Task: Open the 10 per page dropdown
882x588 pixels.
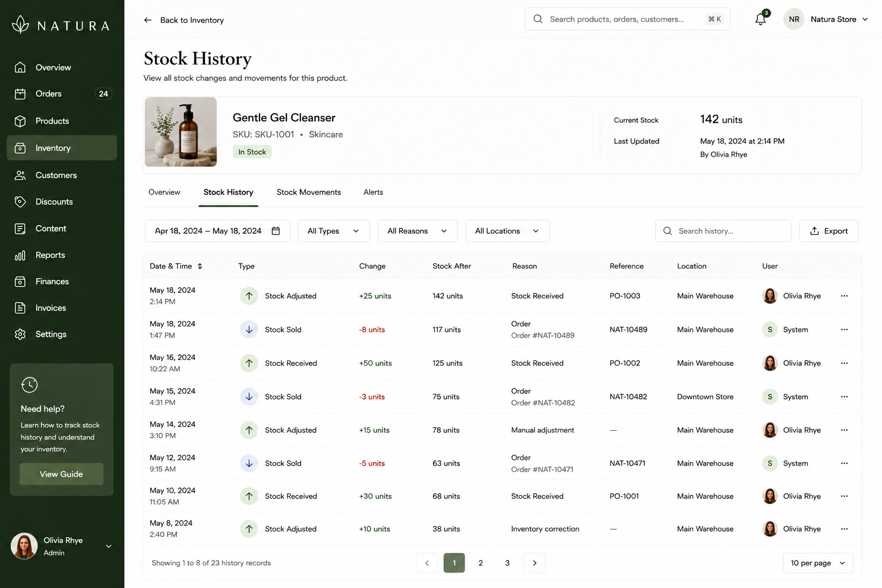Action: (818, 563)
